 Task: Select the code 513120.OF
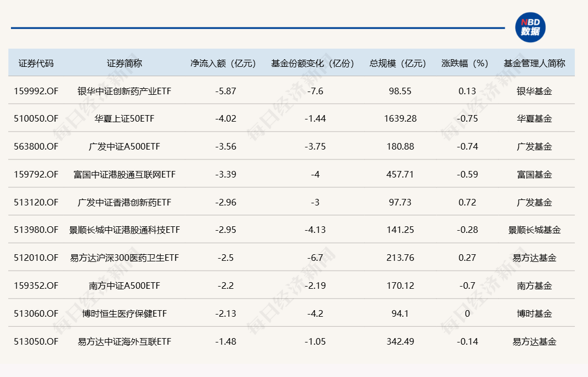(x=36, y=203)
